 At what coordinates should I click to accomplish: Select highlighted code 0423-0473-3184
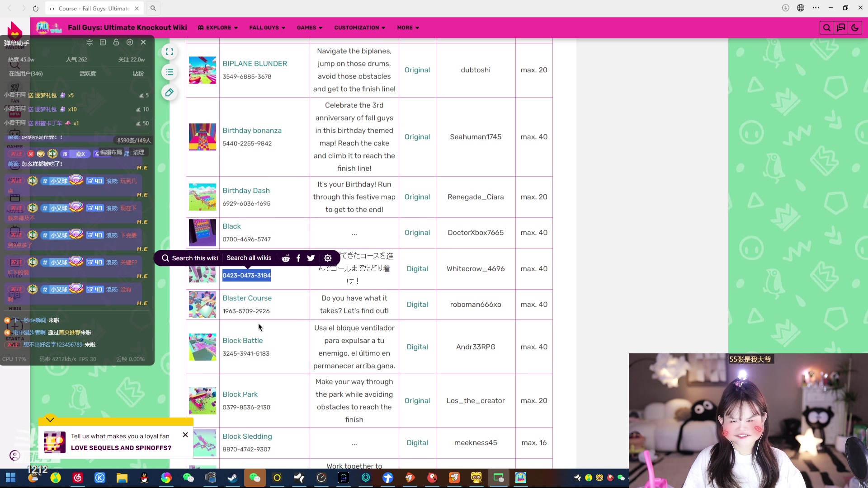point(246,275)
